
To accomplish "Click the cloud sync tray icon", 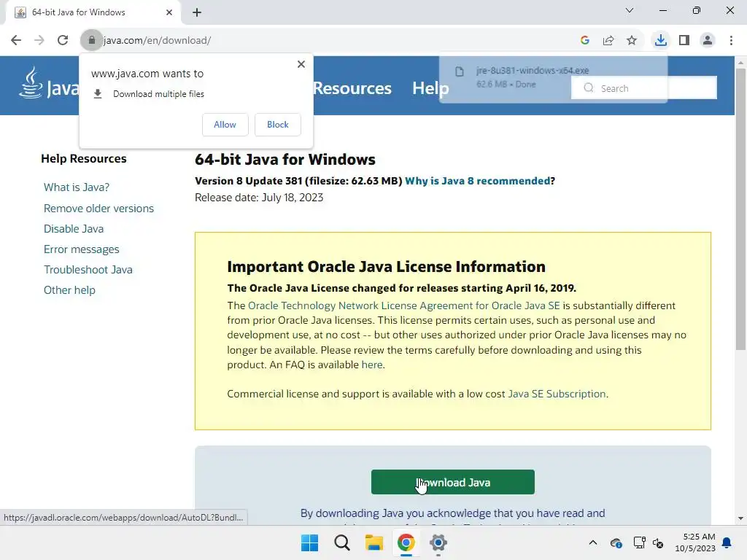I will point(616,542).
